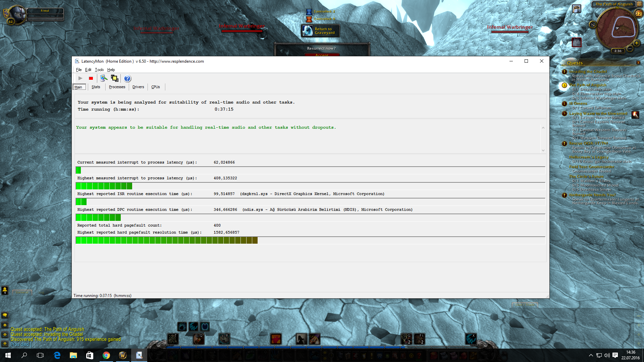Open the Edit menu
644x362 pixels.
[x=88, y=70]
